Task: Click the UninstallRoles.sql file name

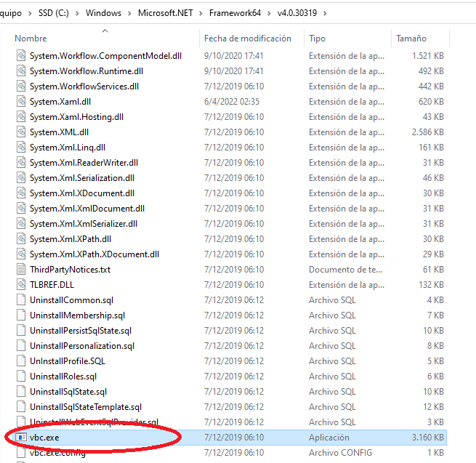Action: tap(63, 377)
